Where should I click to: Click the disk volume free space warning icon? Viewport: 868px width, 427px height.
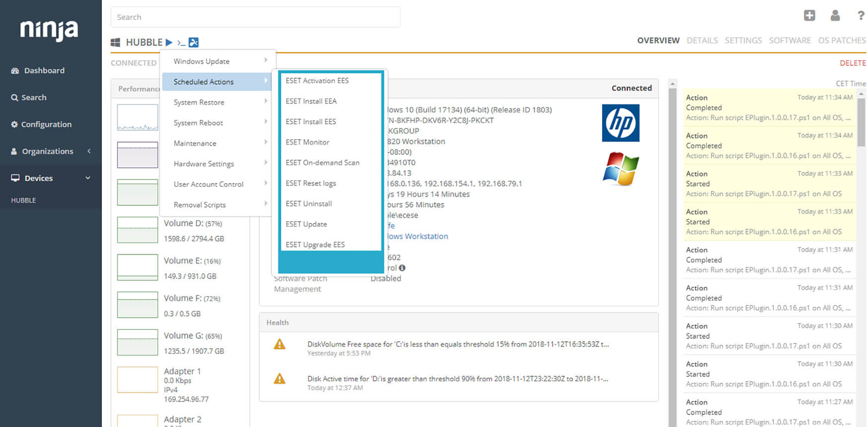click(x=280, y=344)
